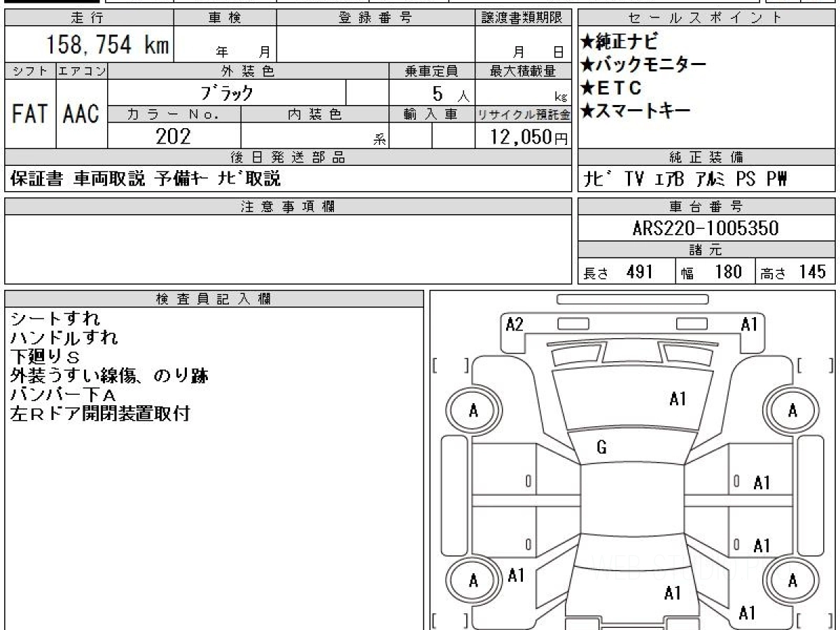Select the 5 人 seating capacity value
The image size is (840, 630).
pos(450,93)
